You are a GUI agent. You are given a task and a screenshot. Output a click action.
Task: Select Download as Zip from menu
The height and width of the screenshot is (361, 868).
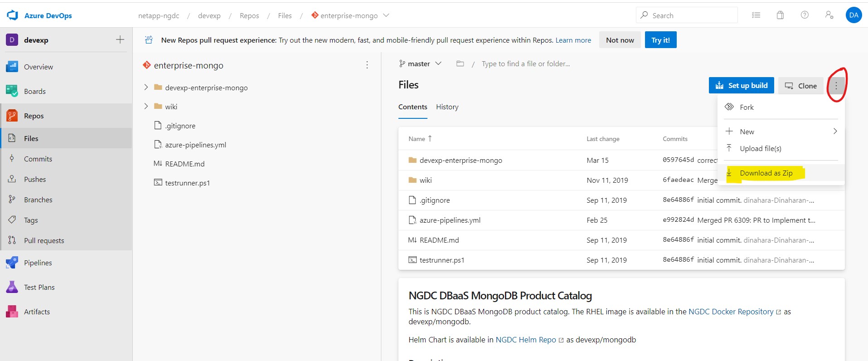pyautogui.click(x=766, y=173)
